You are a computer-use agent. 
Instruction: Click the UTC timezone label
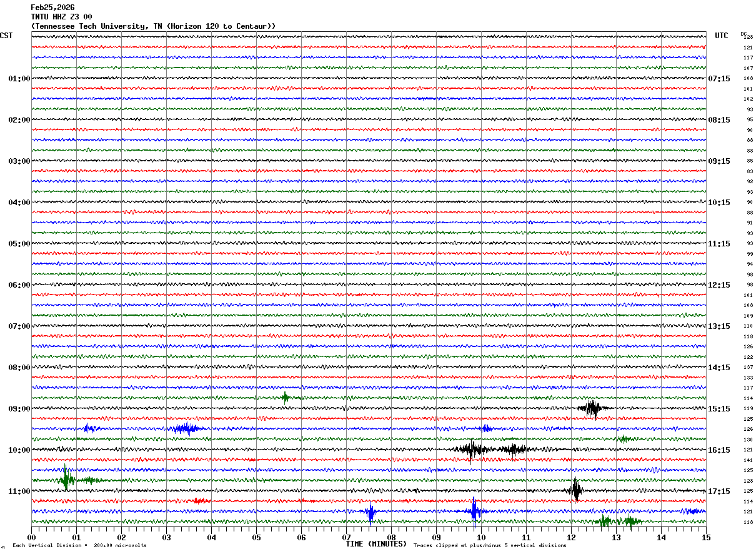(x=722, y=36)
